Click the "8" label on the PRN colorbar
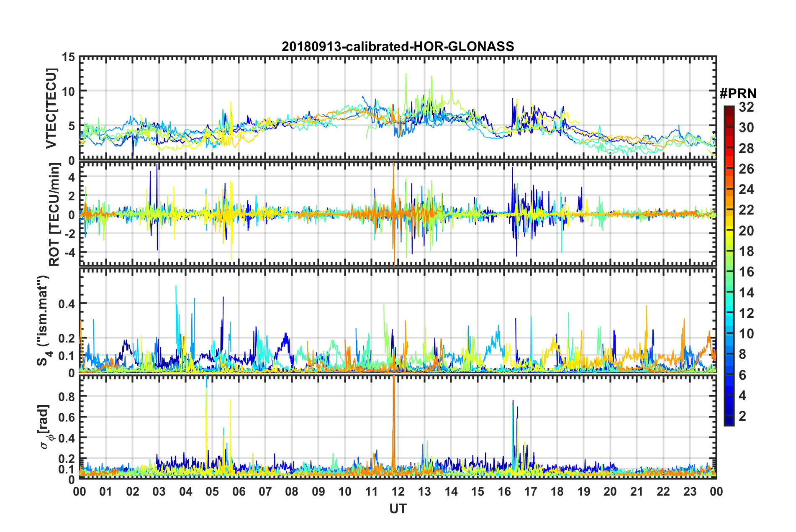 click(x=742, y=354)
